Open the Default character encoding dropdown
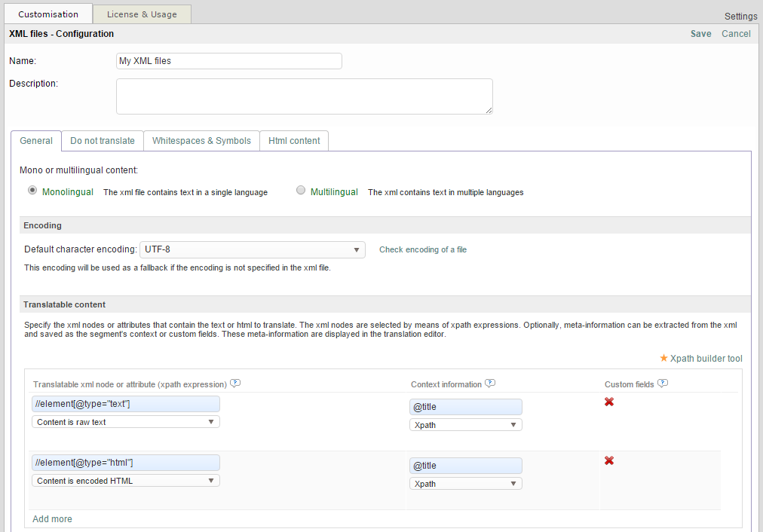The width and height of the screenshot is (763, 532). pos(252,249)
